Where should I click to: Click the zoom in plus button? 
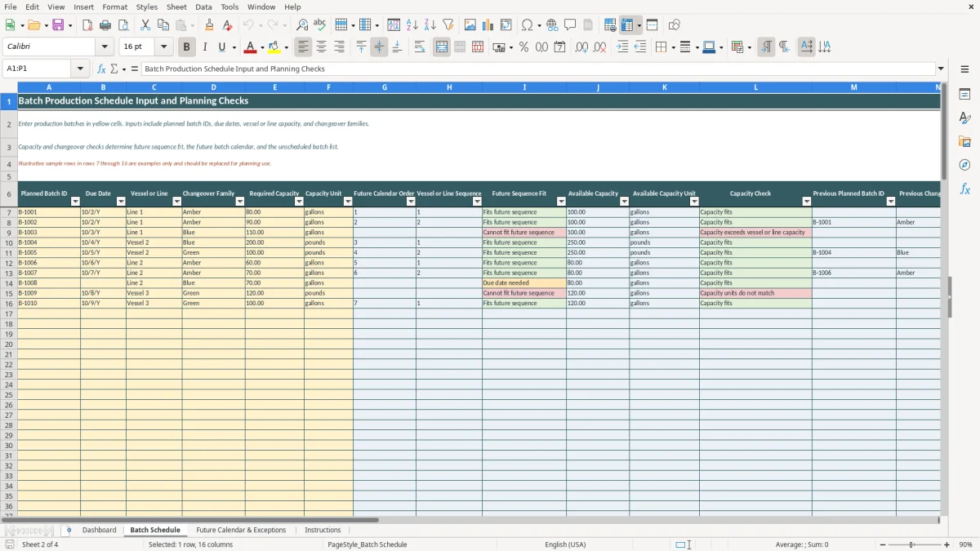click(947, 544)
